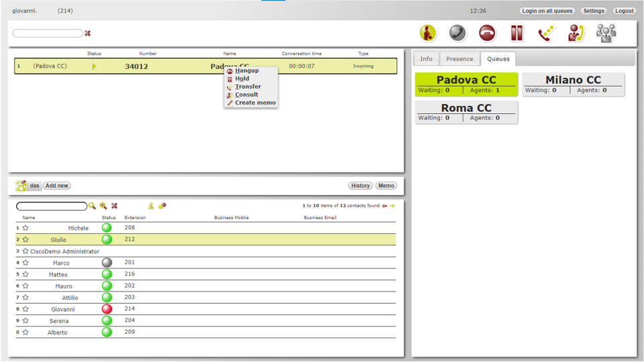Click the Add new button

coord(56,186)
